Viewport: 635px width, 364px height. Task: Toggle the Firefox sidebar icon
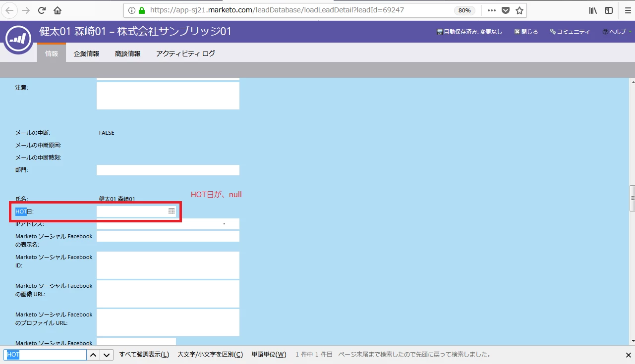pyautogui.click(x=609, y=10)
